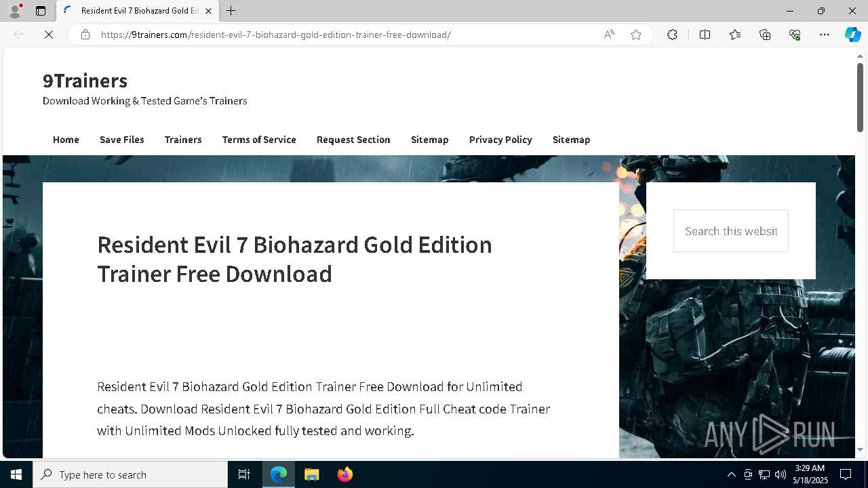This screenshot has width=868, height=488.
Task: Open the 9Trainers site title link
Action: (85, 81)
